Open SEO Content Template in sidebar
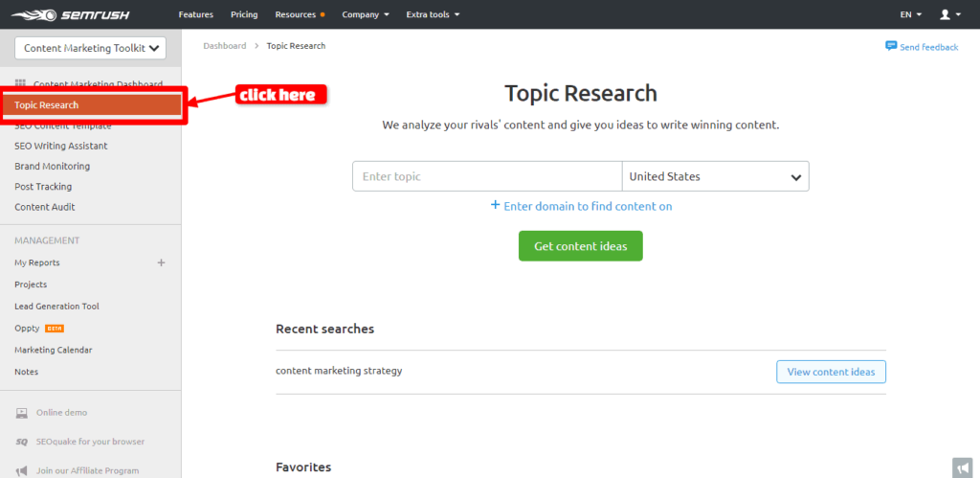The image size is (980, 478). (x=63, y=126)
